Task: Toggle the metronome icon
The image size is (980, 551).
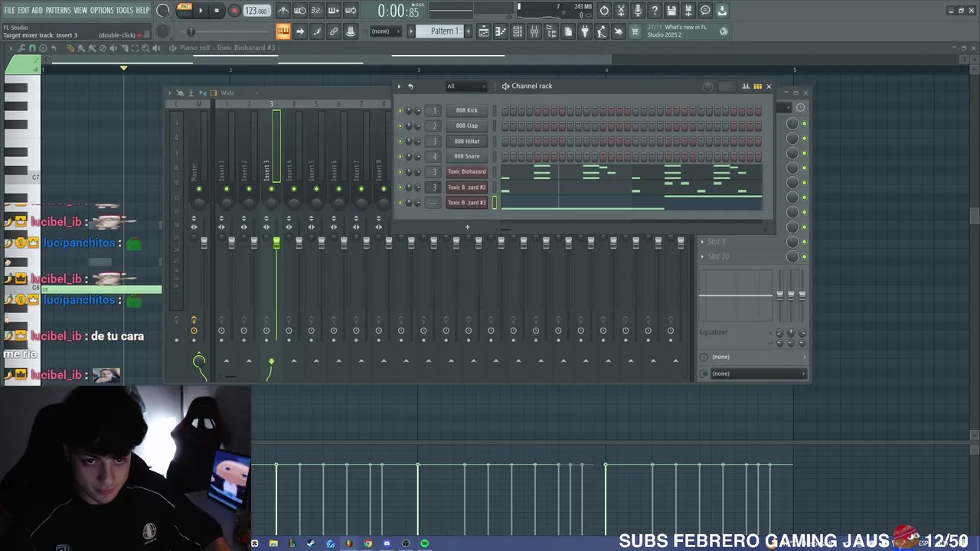Action: 283,11
